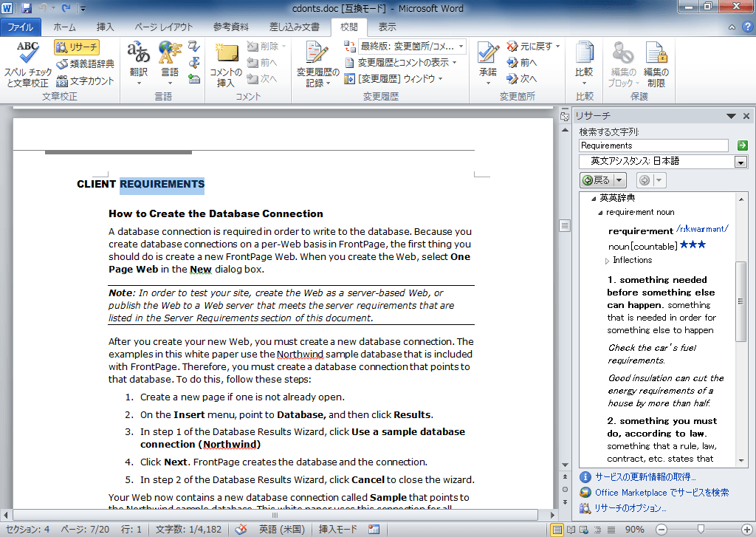Switch to the ホーム tab
This screenshot has width=756, height=537.
pos(65,27)
